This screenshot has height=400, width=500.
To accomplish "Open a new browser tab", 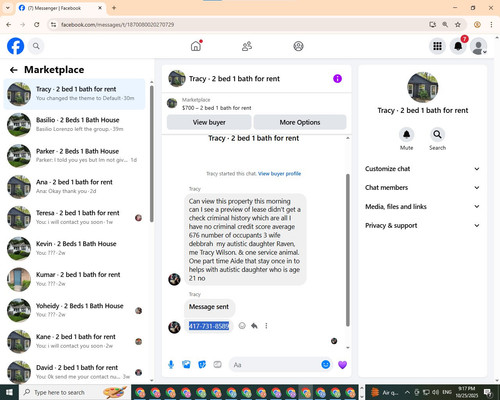I will [114, 8].
